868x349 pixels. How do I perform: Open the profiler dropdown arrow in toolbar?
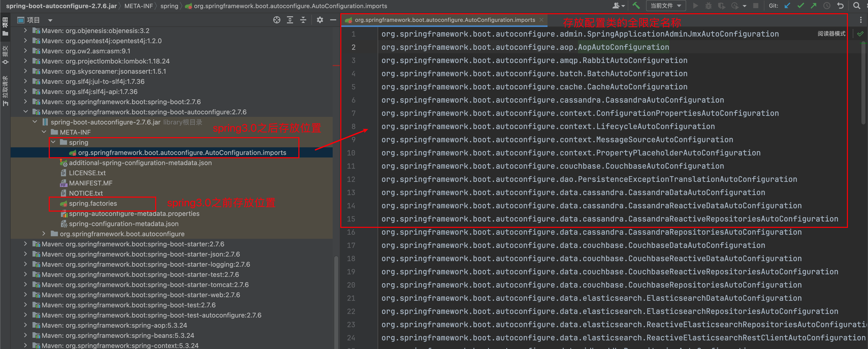click(x=744, y=6)
